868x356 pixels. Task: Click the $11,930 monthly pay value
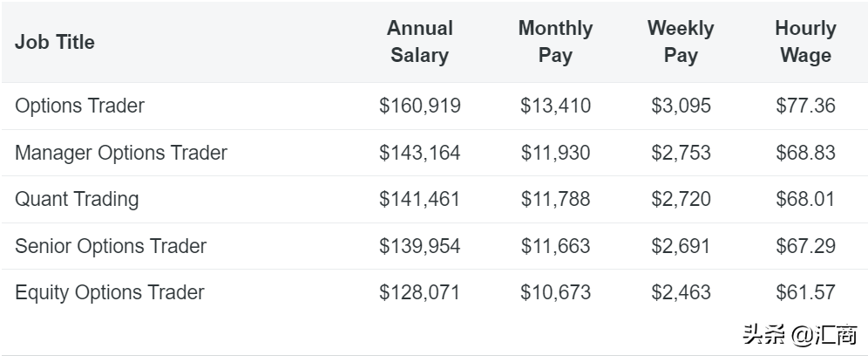[555, 153]
